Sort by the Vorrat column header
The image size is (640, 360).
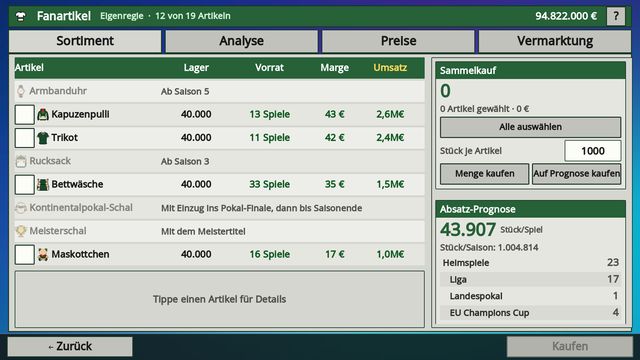click(x=269, y=68)
